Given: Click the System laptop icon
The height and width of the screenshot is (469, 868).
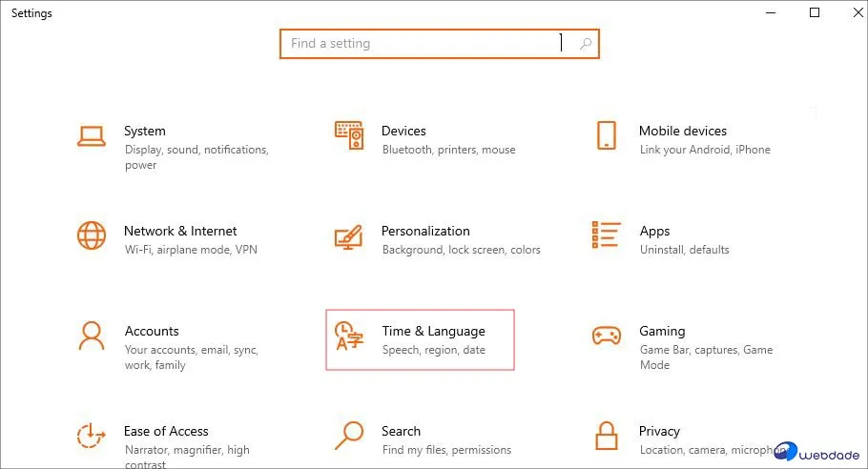Looking at the screenshot, I should pos(92,136).
